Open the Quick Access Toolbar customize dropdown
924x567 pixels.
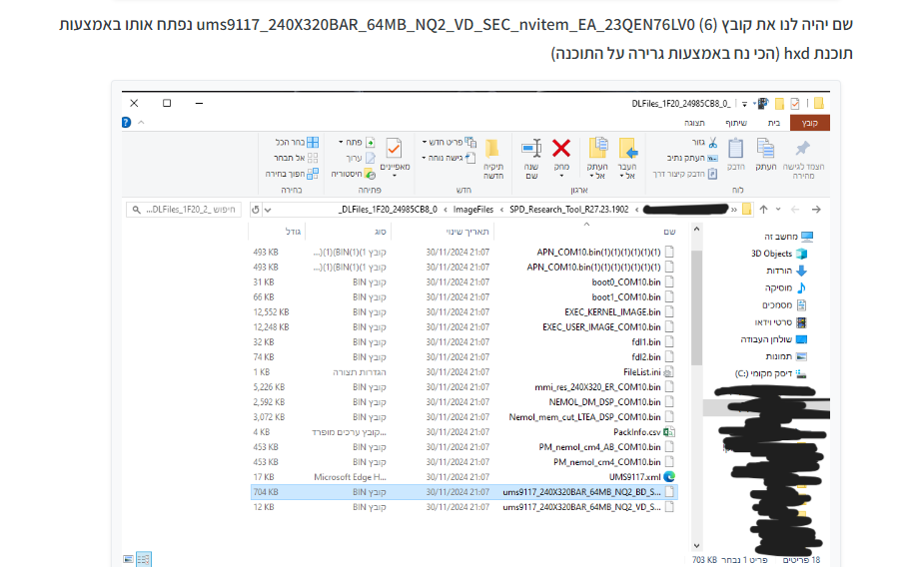[744, 104]
